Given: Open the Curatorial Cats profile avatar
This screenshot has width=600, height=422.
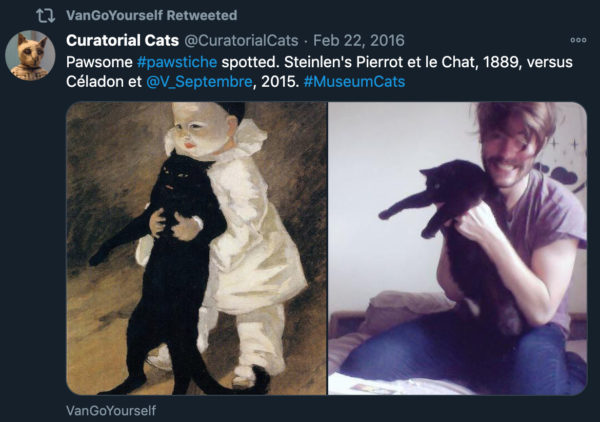Looking at the screenshot, I should 30,55.
